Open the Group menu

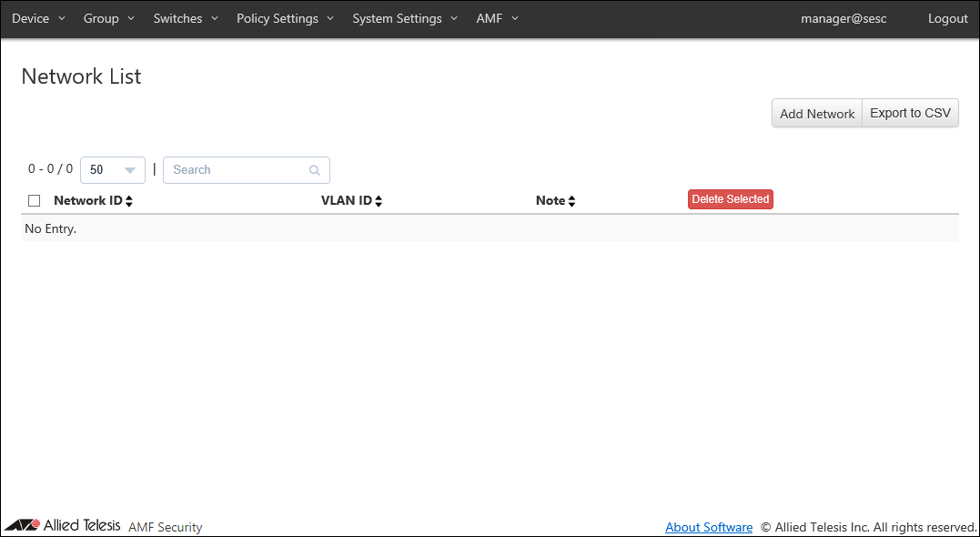click(108, 19)
